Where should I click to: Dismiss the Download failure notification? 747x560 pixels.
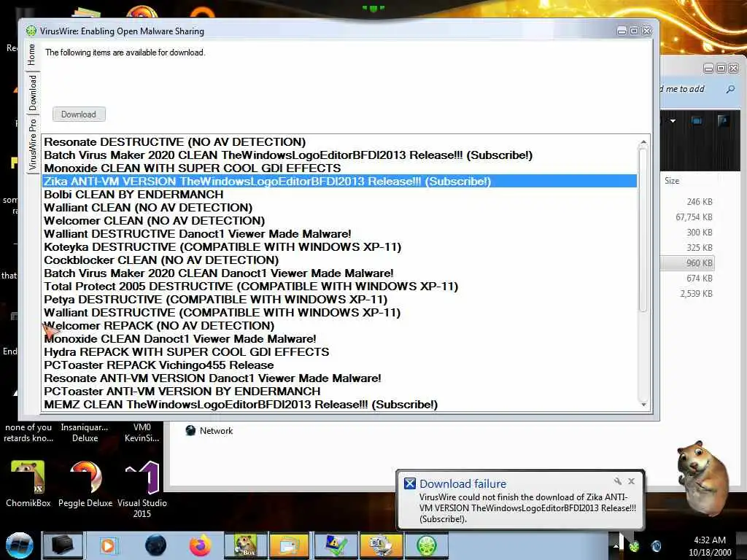(x=631, y=481)
